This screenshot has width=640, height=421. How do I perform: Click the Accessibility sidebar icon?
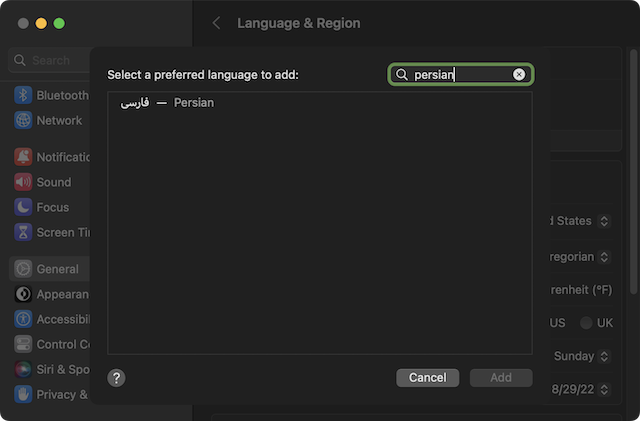pyautogui.click(x=23, y=319)
